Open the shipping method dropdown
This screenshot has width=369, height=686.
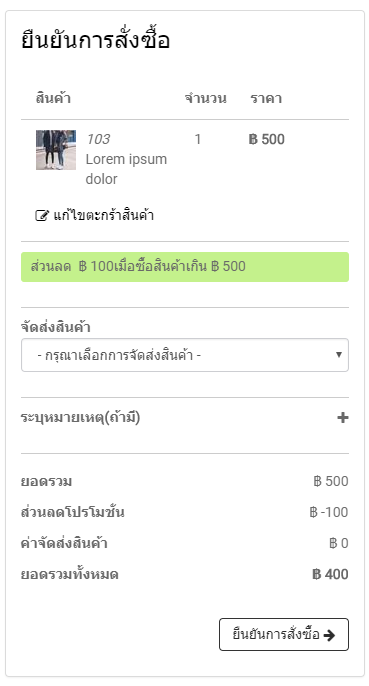click(185, 355)
